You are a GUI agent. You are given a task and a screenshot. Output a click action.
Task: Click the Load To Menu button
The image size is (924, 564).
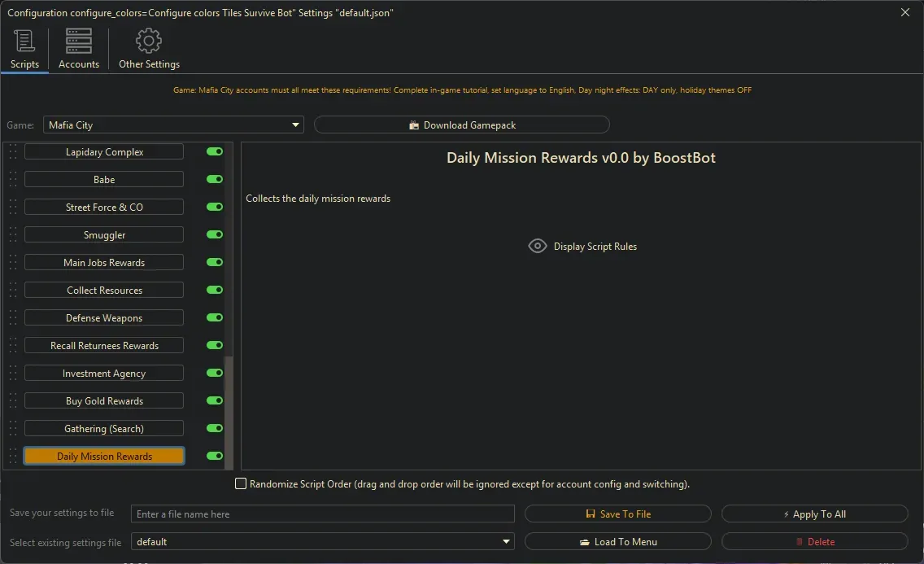(618, 541)
